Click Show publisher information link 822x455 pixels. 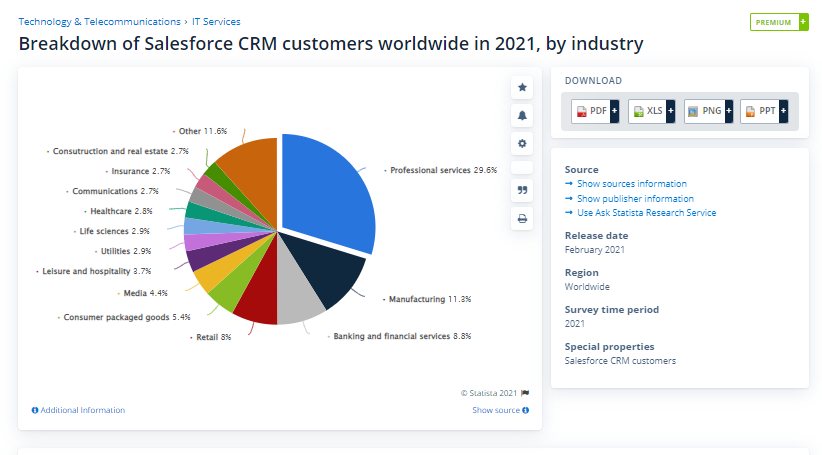point(635,198)
